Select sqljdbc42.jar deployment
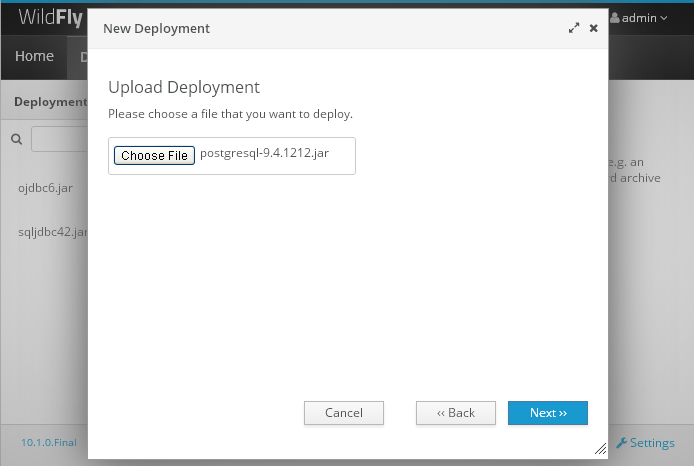 (53, 232)
